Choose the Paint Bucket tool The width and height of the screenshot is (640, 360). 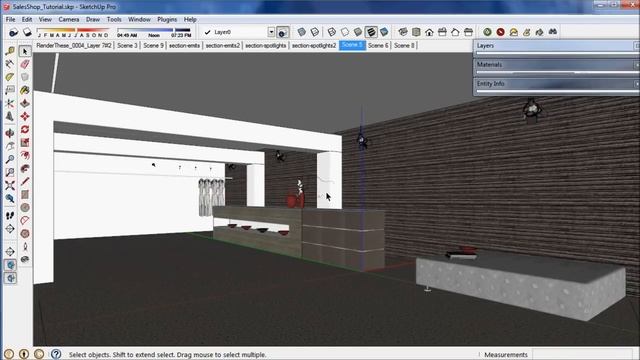coord(25,90)
